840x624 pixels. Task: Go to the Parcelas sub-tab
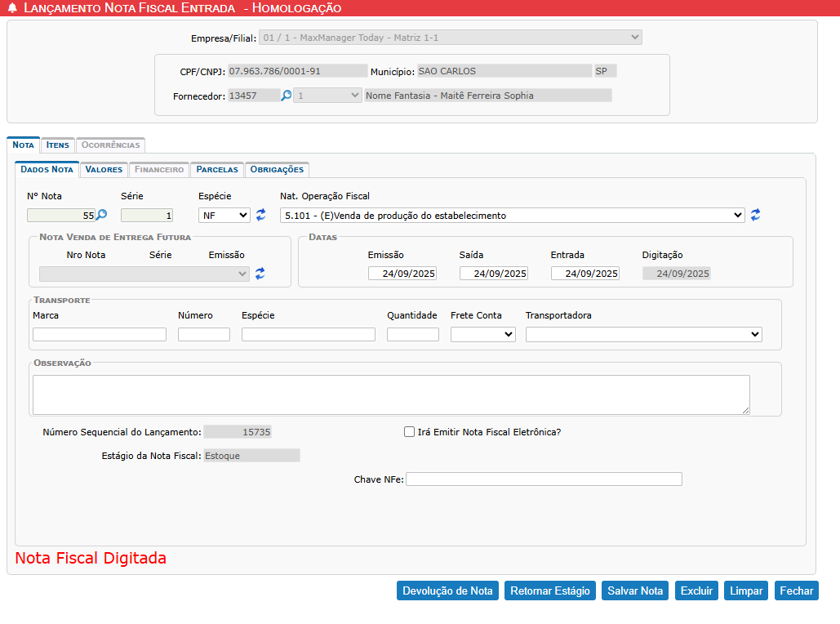217,170
